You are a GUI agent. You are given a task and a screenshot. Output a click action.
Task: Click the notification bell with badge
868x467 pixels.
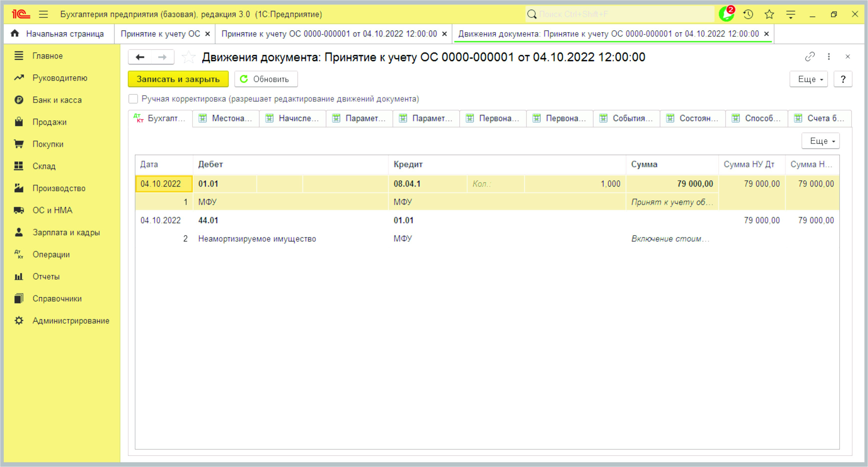[726, 14]
